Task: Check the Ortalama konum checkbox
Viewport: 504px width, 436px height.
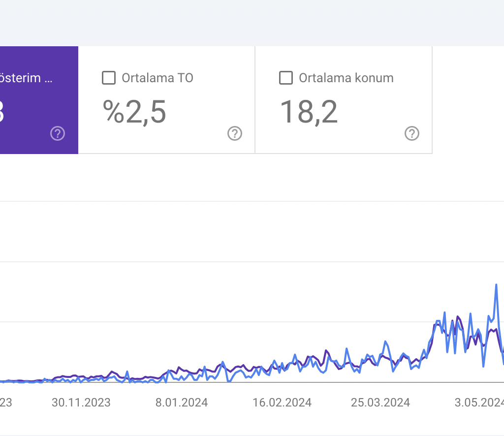Action: (x=286, y=78)
